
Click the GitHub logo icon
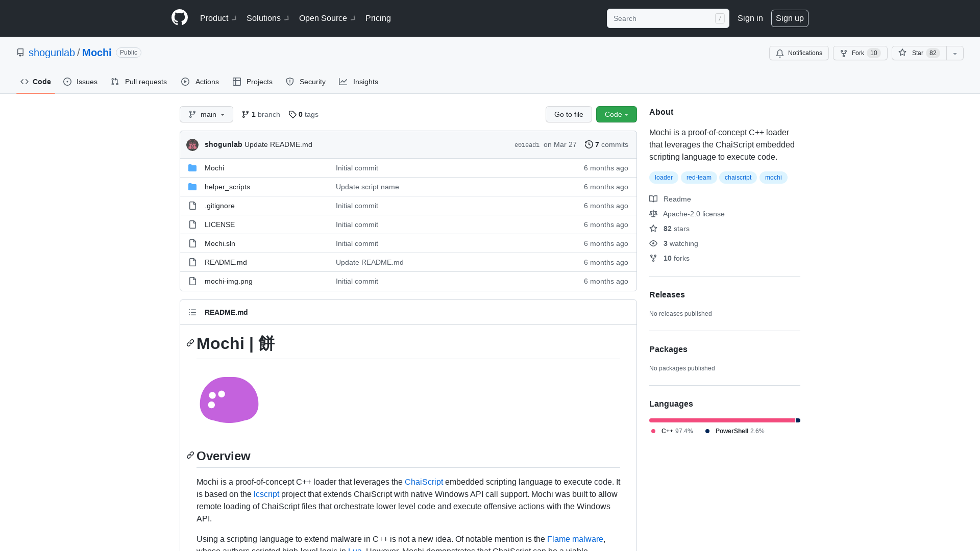(180, 18)
